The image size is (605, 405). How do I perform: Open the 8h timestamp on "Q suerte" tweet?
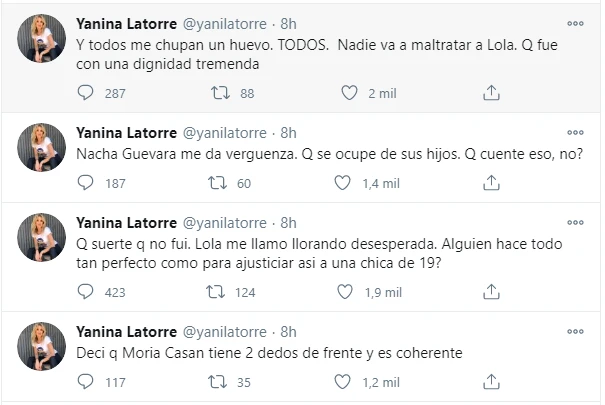tap(288, 222)
